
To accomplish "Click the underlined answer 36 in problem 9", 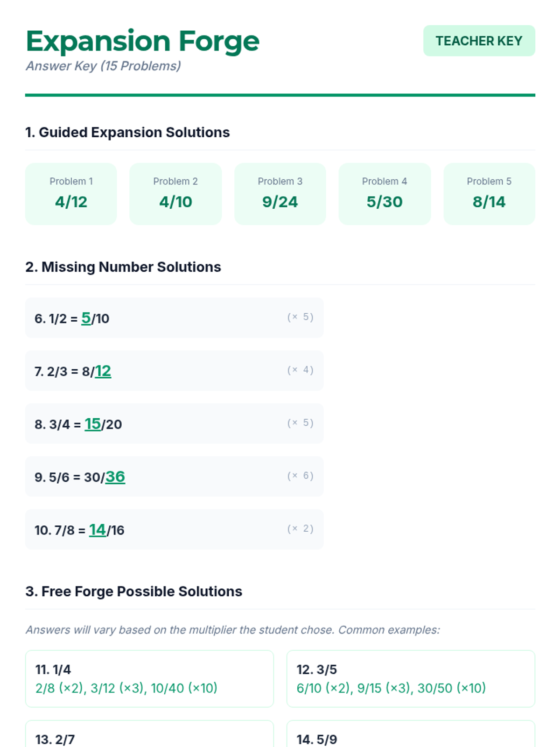I will pos(115,477).
